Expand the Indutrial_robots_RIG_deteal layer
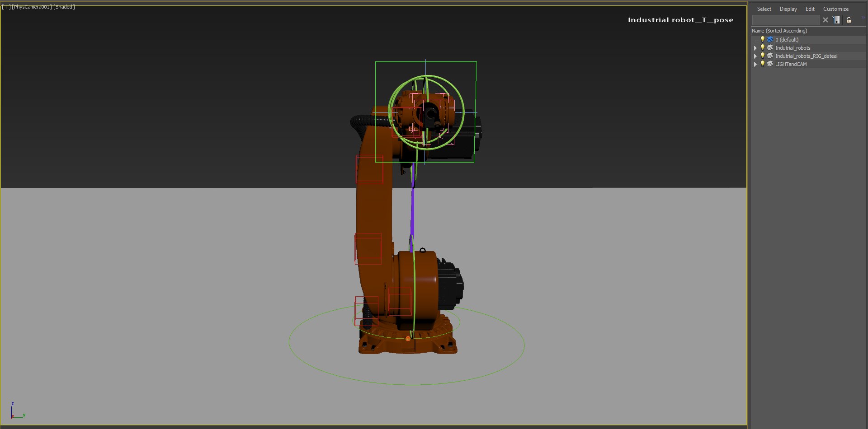This screenshot has width=868, height=429. (755, 56)
